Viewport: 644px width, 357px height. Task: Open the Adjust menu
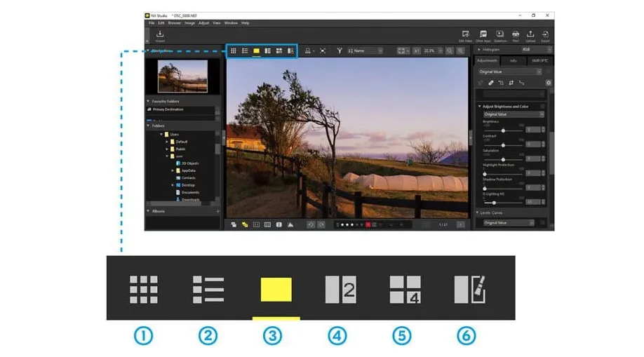point(203,23)
